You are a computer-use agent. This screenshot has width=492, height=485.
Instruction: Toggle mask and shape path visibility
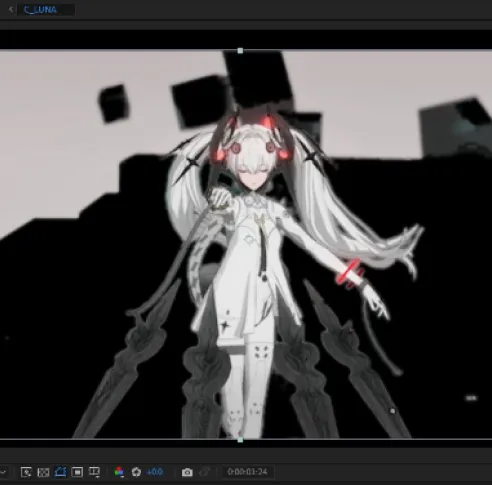click(60, 472)
